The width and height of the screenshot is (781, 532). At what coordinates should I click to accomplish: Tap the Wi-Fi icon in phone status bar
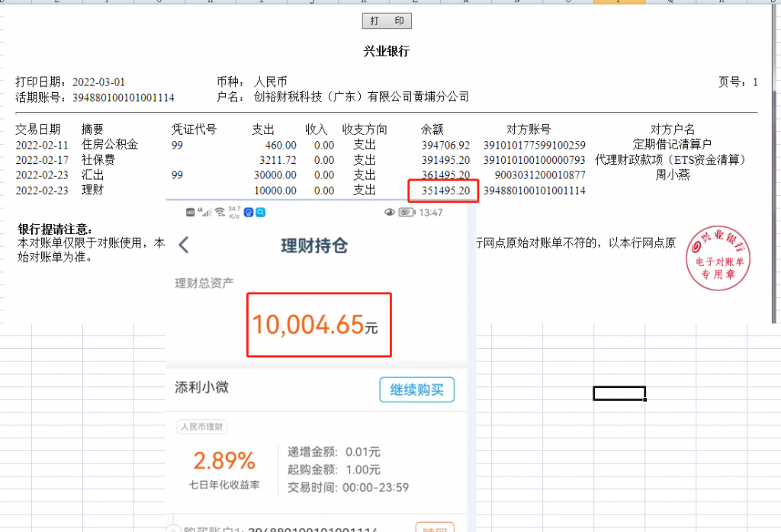coord(220,213)
